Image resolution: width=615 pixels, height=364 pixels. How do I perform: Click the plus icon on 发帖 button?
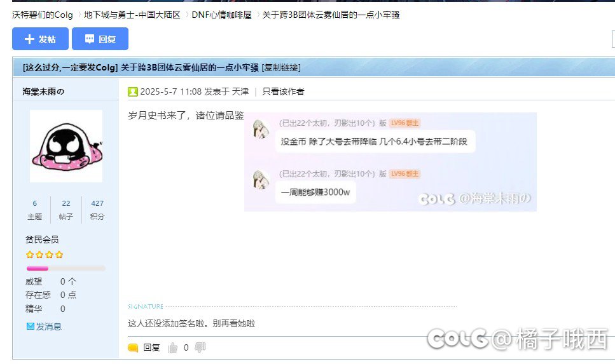point(29,39)
